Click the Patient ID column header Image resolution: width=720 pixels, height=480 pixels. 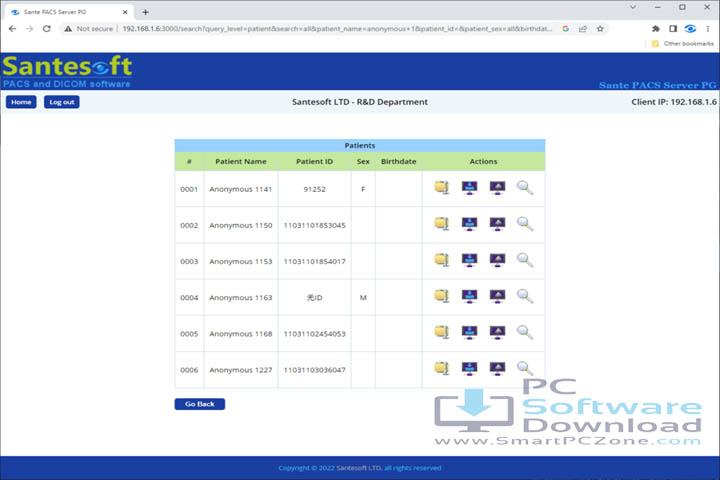(x=315, y=161)
